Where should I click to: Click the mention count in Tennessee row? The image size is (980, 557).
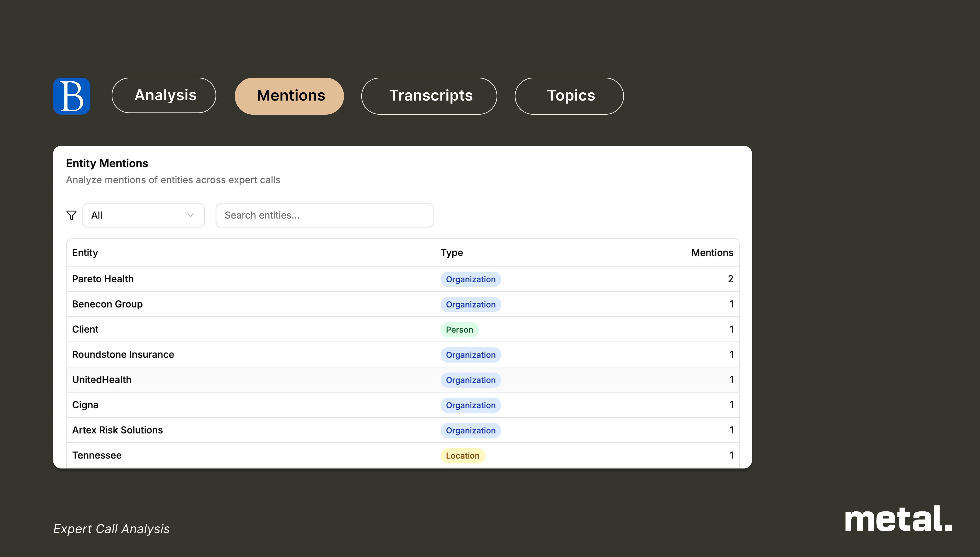coord(731,455)
